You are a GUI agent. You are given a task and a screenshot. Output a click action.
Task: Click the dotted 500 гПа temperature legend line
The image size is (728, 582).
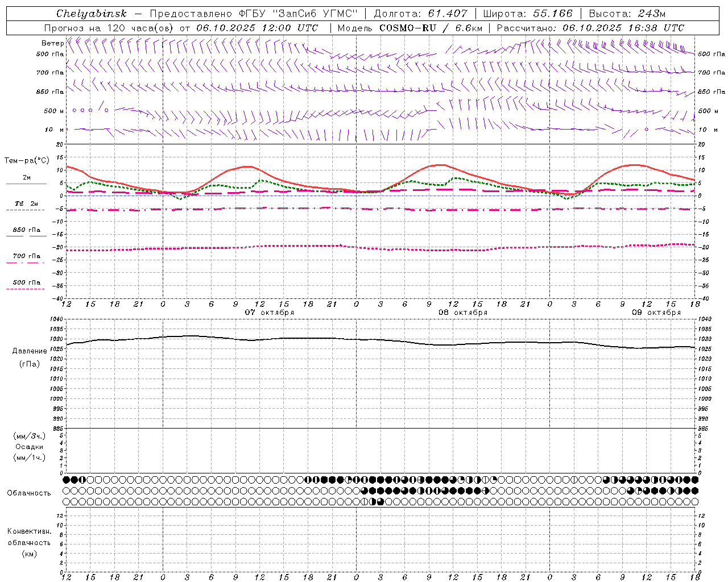coord(26,289)
